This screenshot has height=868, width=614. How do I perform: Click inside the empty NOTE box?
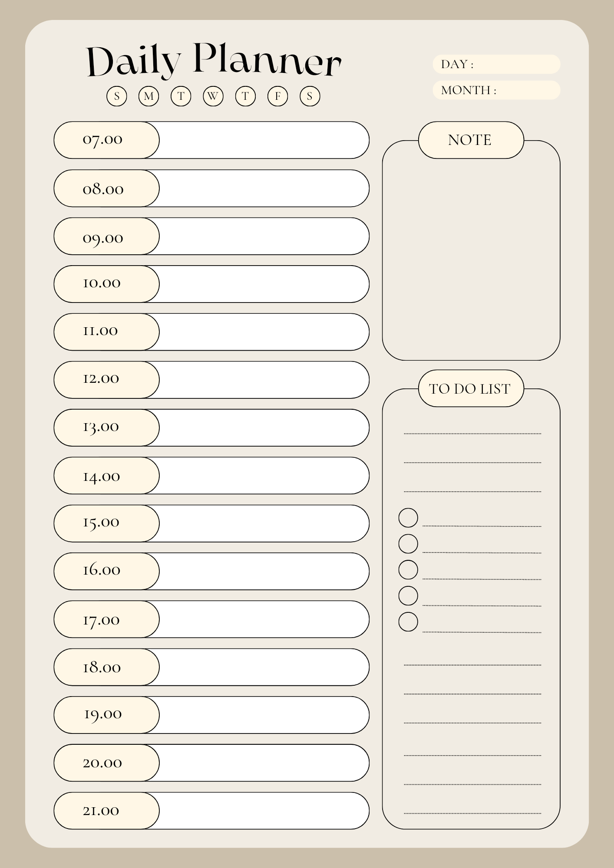[471, 260]
